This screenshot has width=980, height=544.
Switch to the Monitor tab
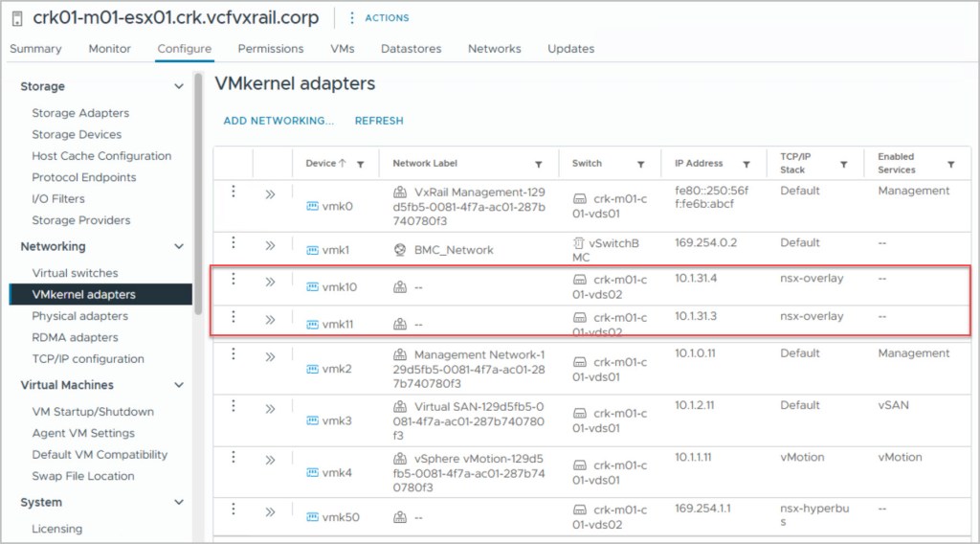coord(109,49)
